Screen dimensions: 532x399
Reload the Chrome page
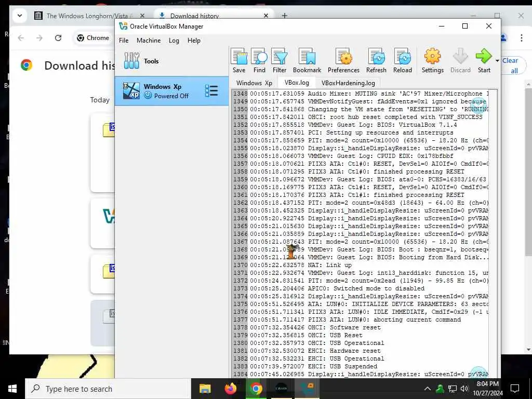(x=58, y=37)
